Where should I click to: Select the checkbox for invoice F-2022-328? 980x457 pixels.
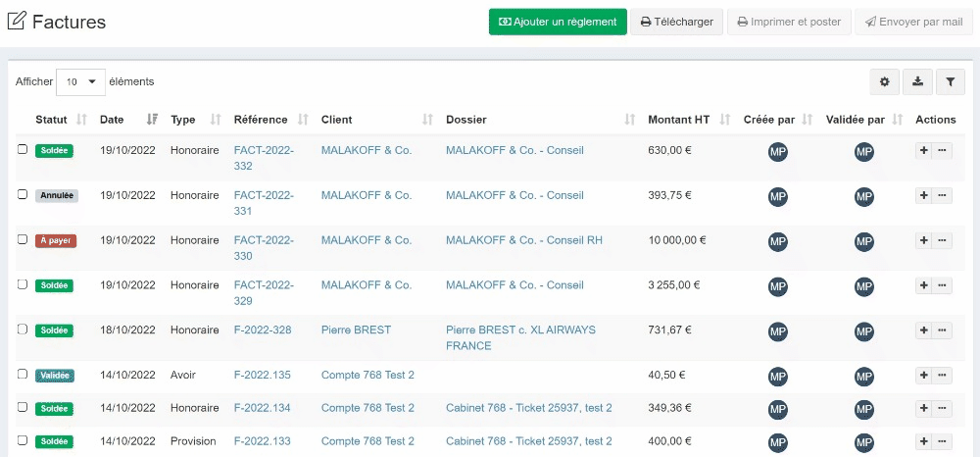[x=22, y=330]
